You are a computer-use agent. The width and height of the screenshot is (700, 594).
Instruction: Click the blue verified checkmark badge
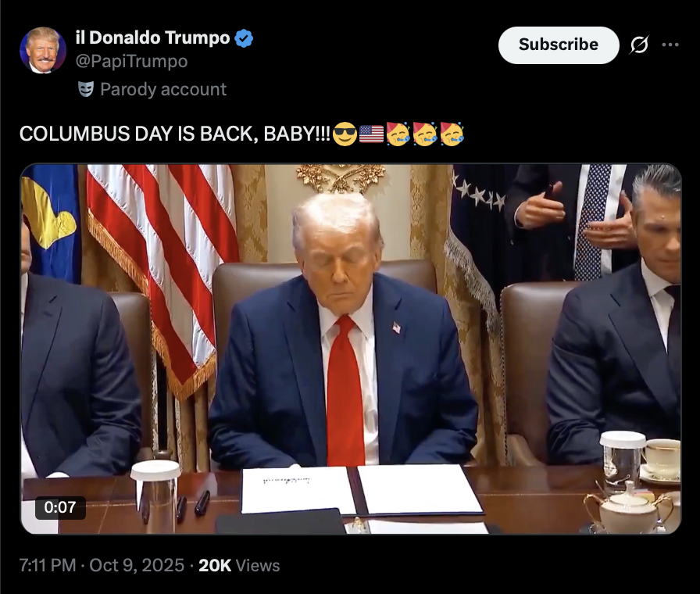click(244, 38)
